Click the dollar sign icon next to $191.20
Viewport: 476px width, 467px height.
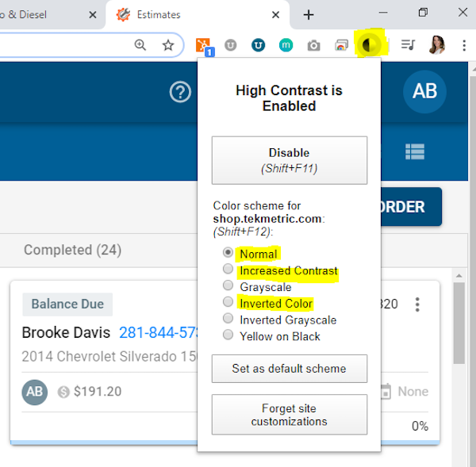click(x=63, y=392)
